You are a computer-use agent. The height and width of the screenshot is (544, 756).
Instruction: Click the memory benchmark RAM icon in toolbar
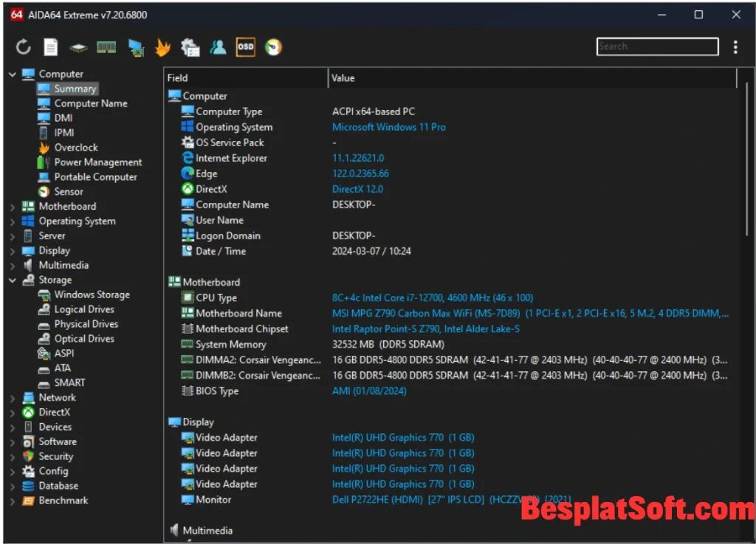coord(106,47)
